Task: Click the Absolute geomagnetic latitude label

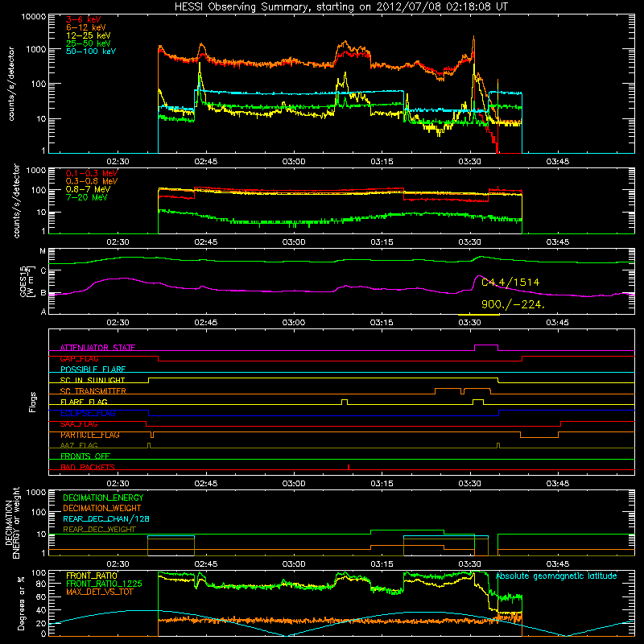Action: coord(556,576)
